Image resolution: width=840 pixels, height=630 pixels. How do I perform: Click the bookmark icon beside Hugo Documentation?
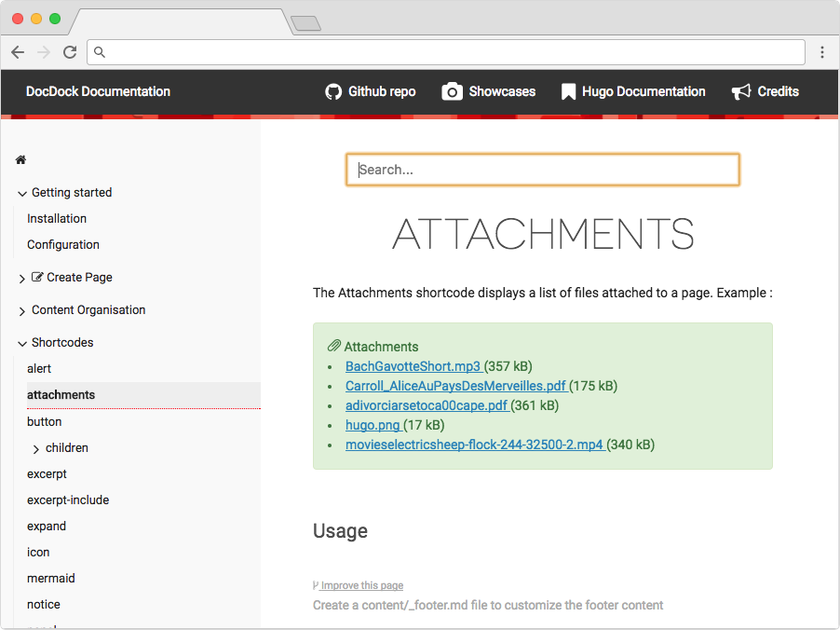click(x=568, y=91)
